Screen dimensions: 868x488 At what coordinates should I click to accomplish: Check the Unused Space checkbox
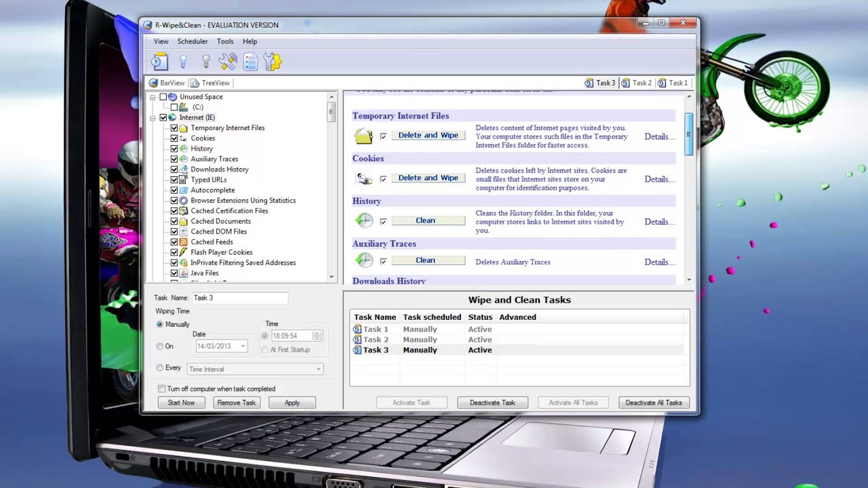pyautogui.click(x=163, y=97)
